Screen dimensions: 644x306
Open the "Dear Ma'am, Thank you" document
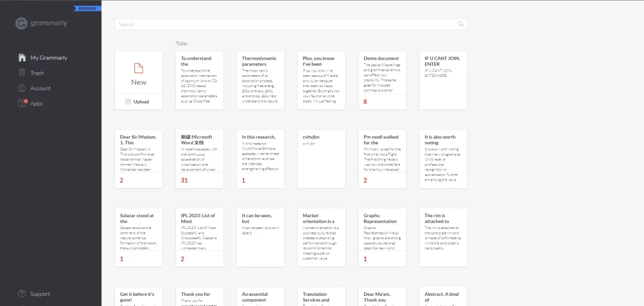click(x=382, y=296)
